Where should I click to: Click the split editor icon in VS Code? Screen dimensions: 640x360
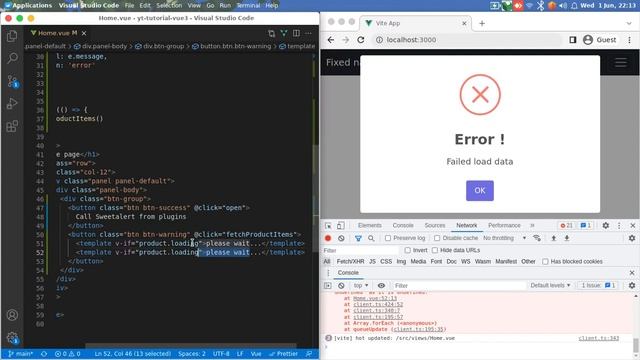click(x=296, y=33)
